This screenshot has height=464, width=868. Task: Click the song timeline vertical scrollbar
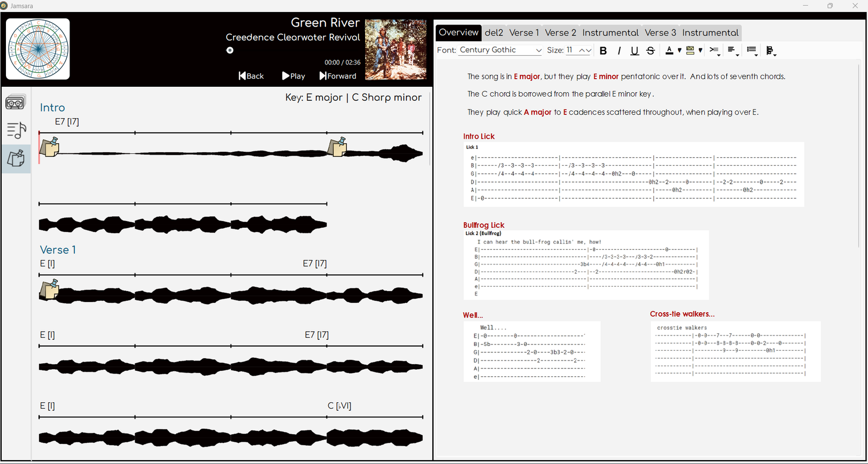coord(430,129)
